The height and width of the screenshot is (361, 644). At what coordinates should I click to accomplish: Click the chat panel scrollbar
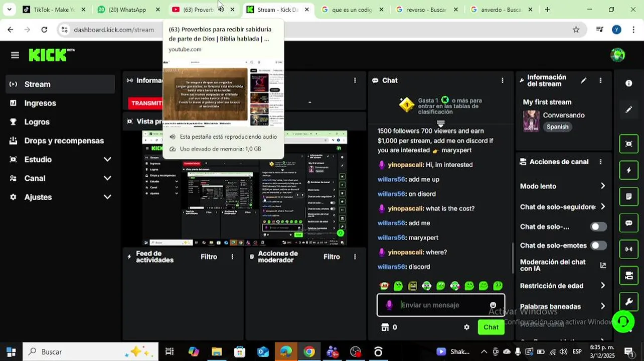click(x=512, y=258)
